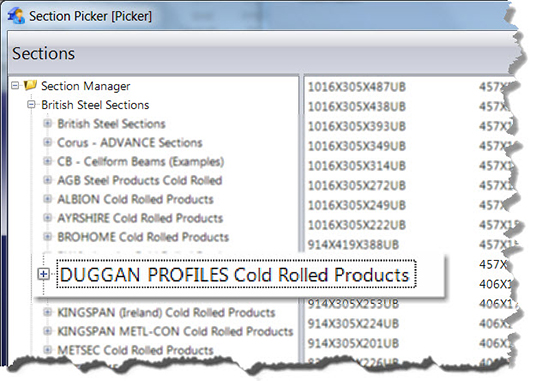Pick section 1016X305X222UB
This screenshot has height=381, width=542.
coord(356,225)
